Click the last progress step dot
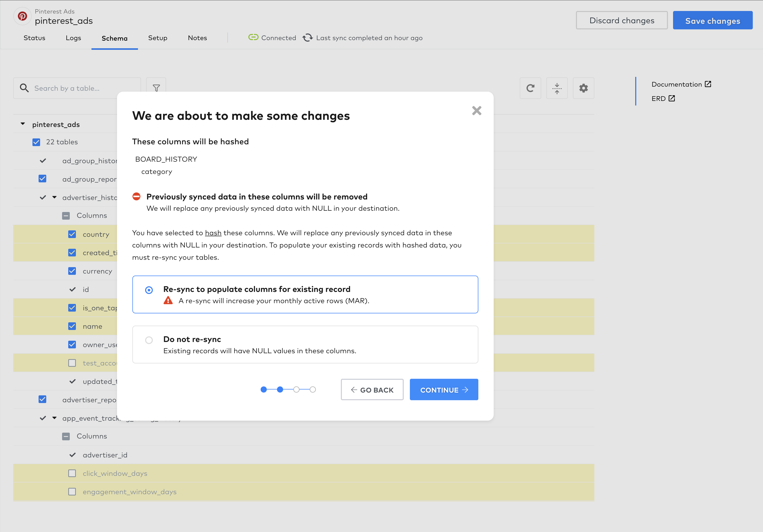This screenshot has width=763, height=532. click(313, 389)
